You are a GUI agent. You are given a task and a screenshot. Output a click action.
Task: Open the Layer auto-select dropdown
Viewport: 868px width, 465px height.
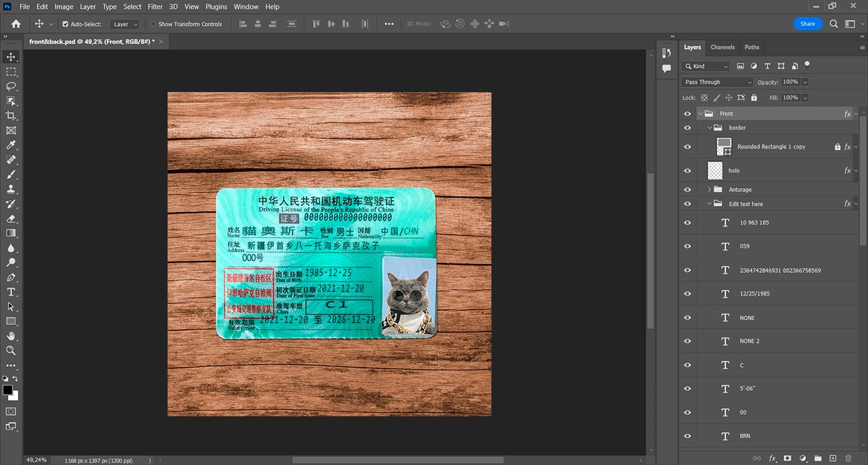[125, 24]
